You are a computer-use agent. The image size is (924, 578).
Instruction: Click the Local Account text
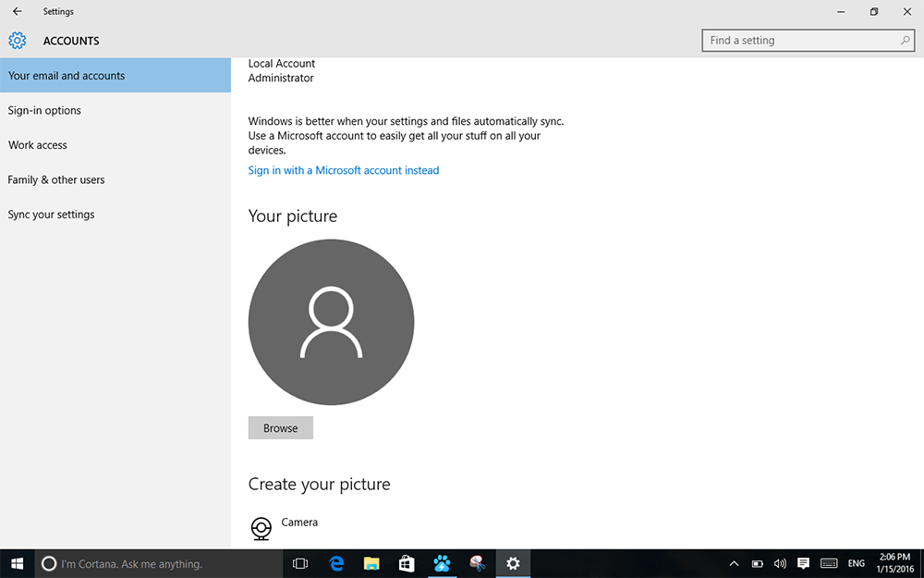[x=282, y=64]
